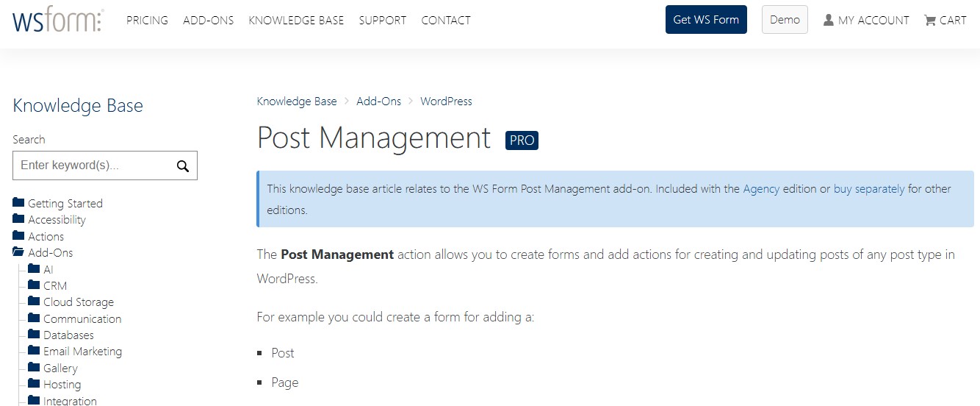Click the Databases folder icon
Viewport: 980px width, 406px height.
click(x=34, y=334)
